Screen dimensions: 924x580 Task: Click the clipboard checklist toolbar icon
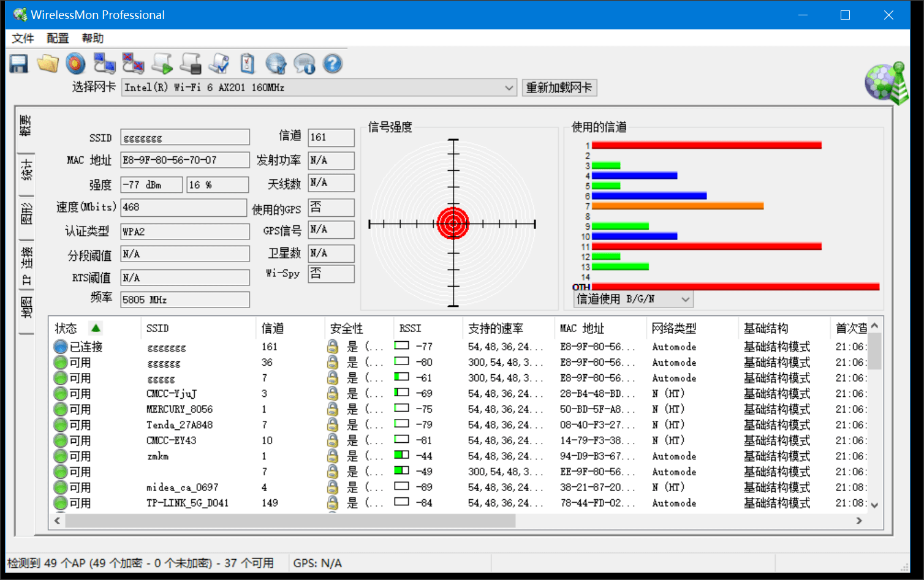[x=247, y=64]
